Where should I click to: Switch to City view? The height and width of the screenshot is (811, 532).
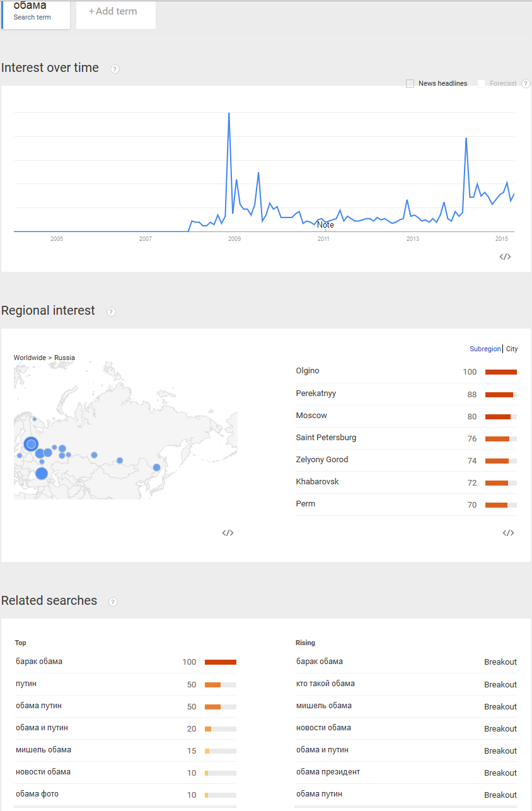pyautogui.click(x=512, y=349)
